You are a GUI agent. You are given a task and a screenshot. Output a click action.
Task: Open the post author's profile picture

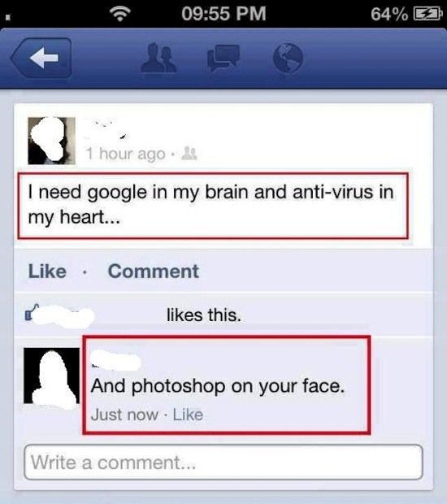coord(52,141)
